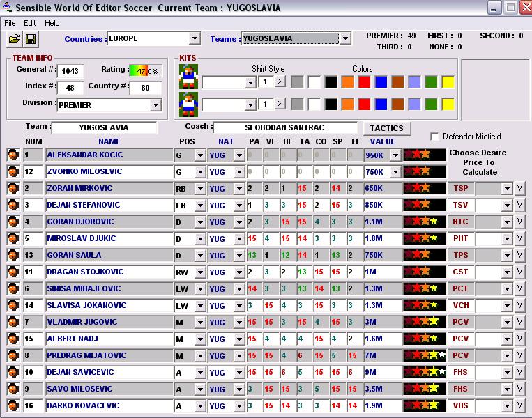The image size is (532, 418).
Task: Choose yellow color swatch for second kit
Action: tap(448, 104)
